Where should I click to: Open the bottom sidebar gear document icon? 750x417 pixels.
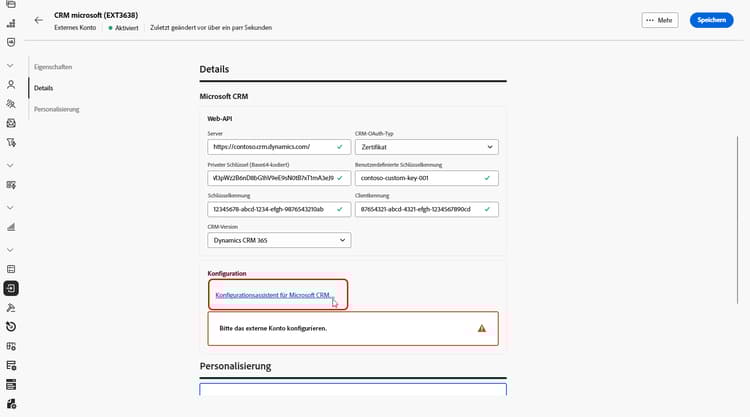(x=11, y=404)
